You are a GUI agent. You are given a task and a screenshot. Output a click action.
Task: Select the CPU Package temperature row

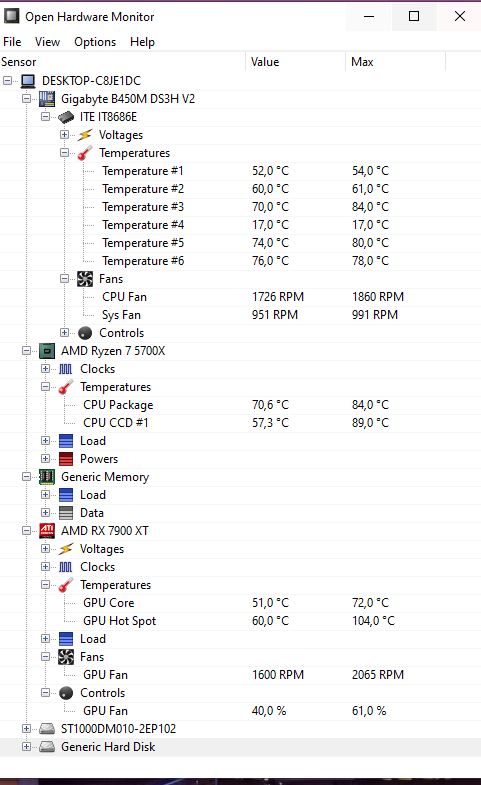[240, 405]
